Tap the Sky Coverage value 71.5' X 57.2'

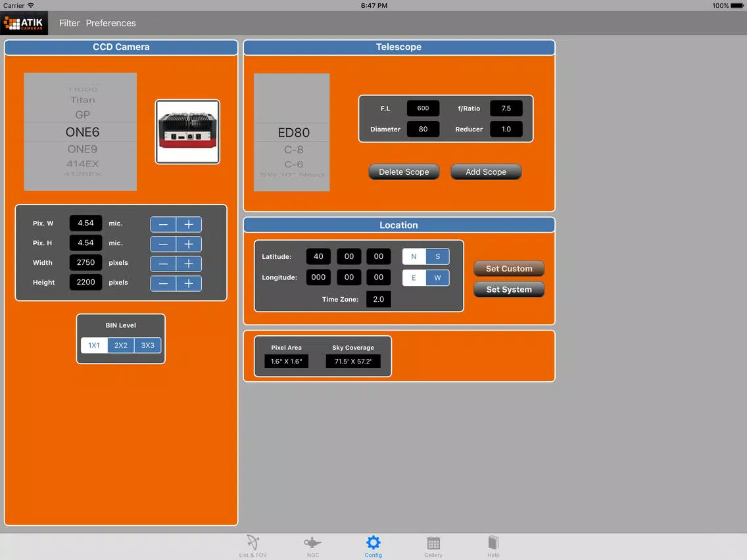[353, 362]
